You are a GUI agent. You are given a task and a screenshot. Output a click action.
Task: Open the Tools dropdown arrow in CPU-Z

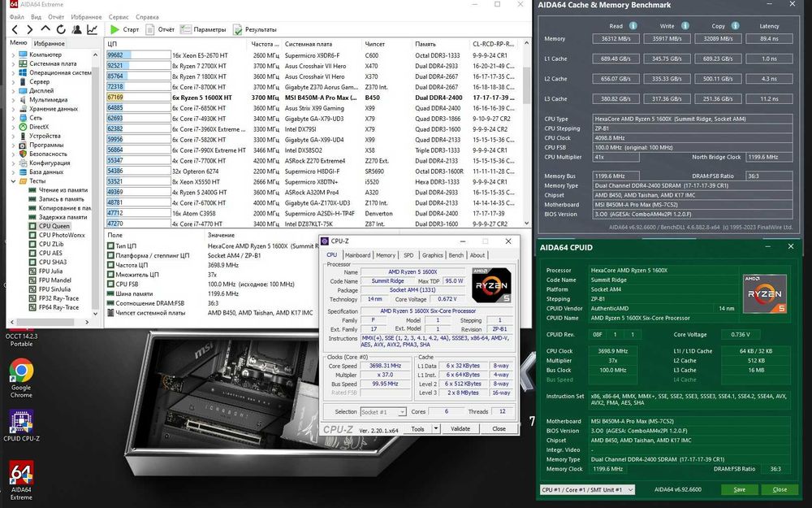point(436,428)
